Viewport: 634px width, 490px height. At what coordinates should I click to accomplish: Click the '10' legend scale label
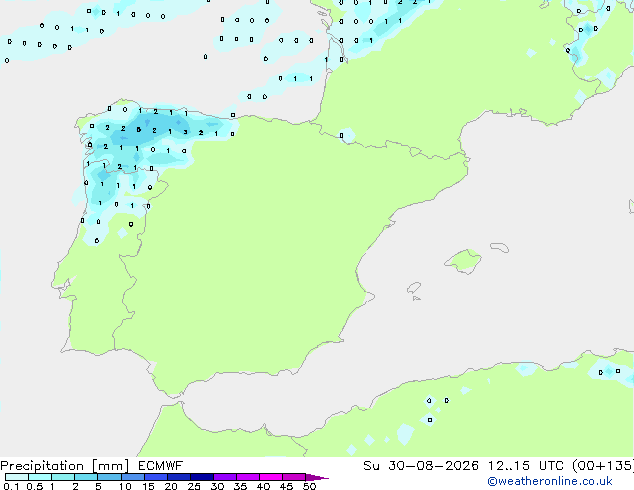pyautogui.click(x=125, y=486)
